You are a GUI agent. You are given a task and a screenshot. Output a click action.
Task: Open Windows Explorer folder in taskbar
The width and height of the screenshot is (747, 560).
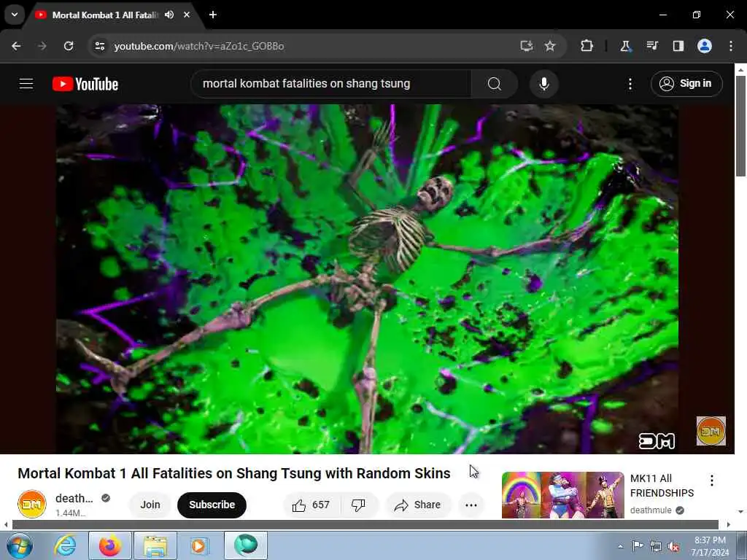155,545
